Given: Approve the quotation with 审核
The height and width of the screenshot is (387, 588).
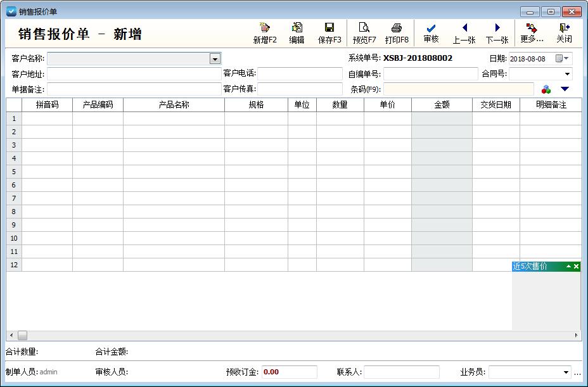Looking at the screenshot, I should click(x=431, y=33).
